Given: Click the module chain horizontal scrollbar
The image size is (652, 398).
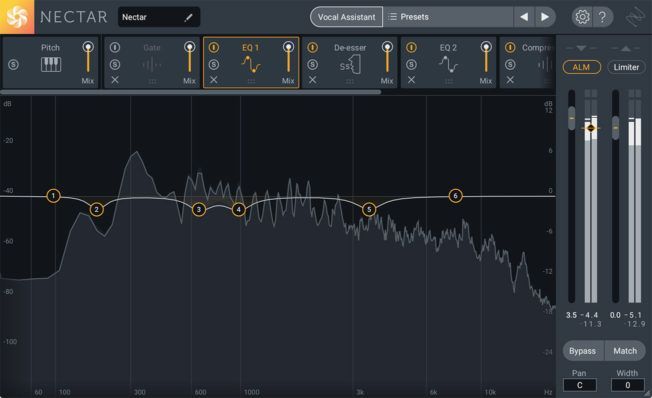Looking at the screenshot, I should click(190, 92).
